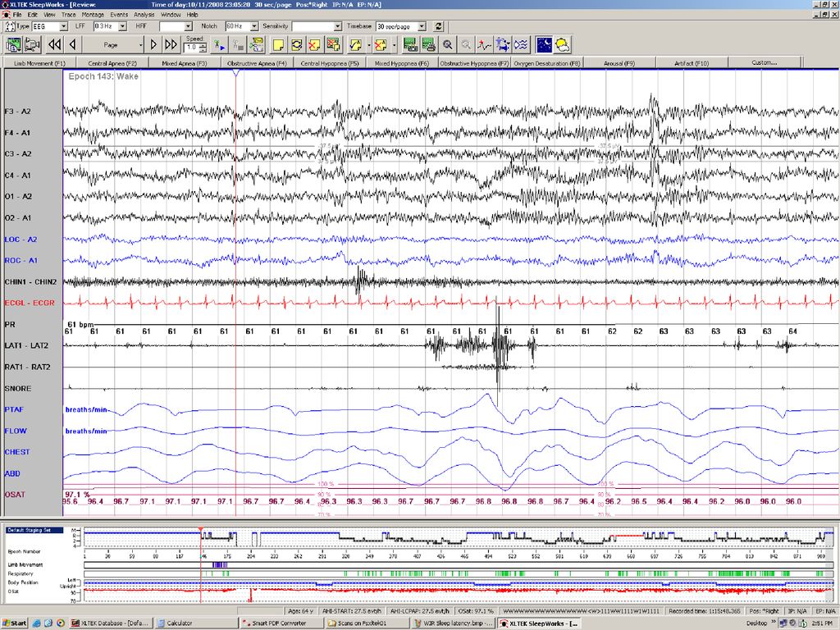Click the Arousal (F9) event button
This screenshot has height=630, width=840.
(619, 63)
